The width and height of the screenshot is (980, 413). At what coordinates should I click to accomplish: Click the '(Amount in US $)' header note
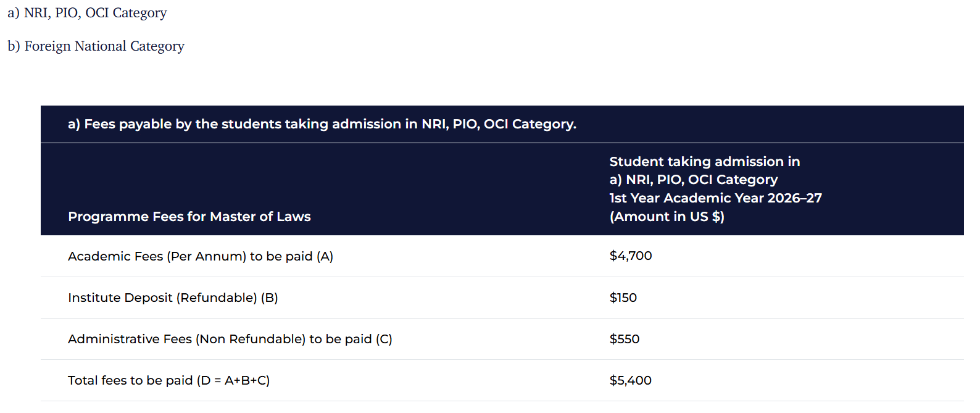click(666, 217)
